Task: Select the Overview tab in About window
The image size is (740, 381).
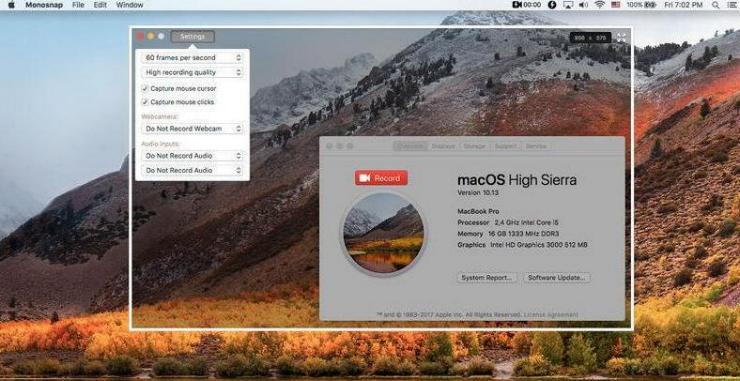Action: click(x=410, y=146)
